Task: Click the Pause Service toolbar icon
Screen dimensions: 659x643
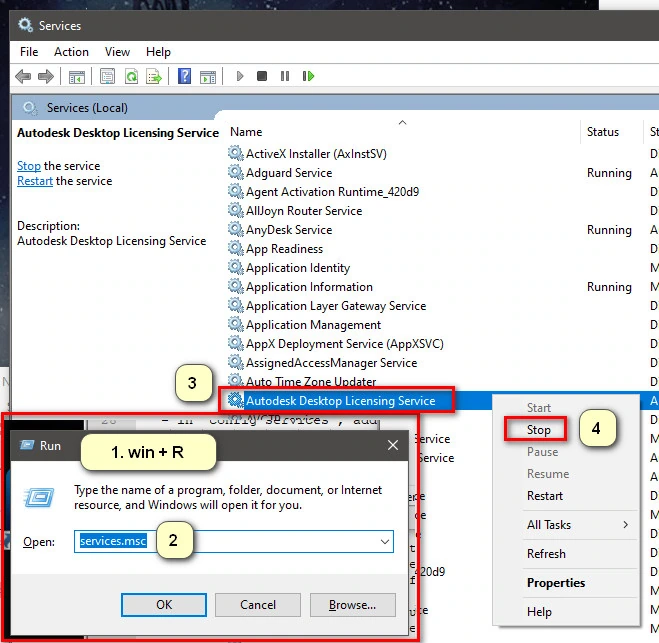Action: point(285,76)
